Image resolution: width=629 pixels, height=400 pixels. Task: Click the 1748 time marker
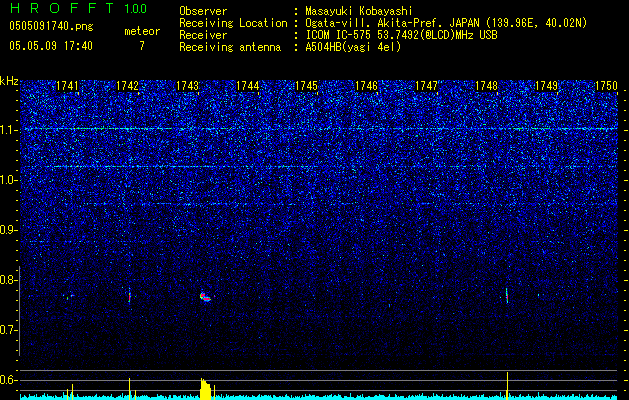pyautogui.click(x=487, y=86)
